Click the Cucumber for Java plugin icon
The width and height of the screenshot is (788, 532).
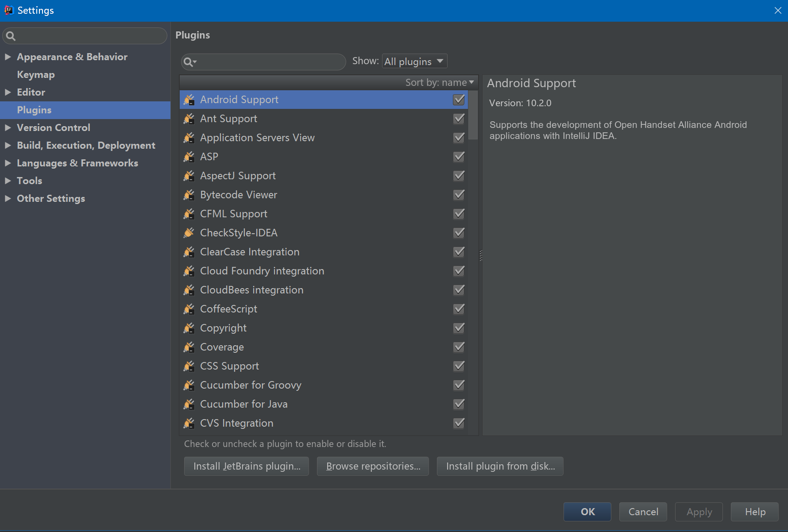[x=189, y=405]
